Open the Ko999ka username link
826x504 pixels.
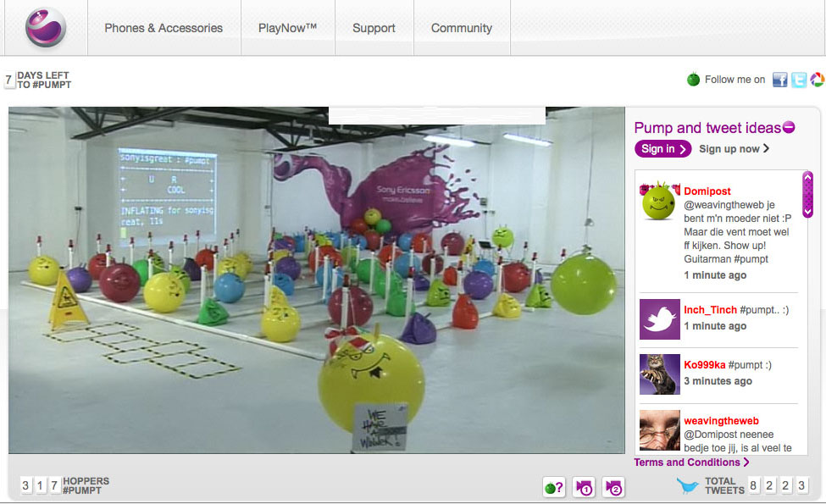tap(704, 365)
